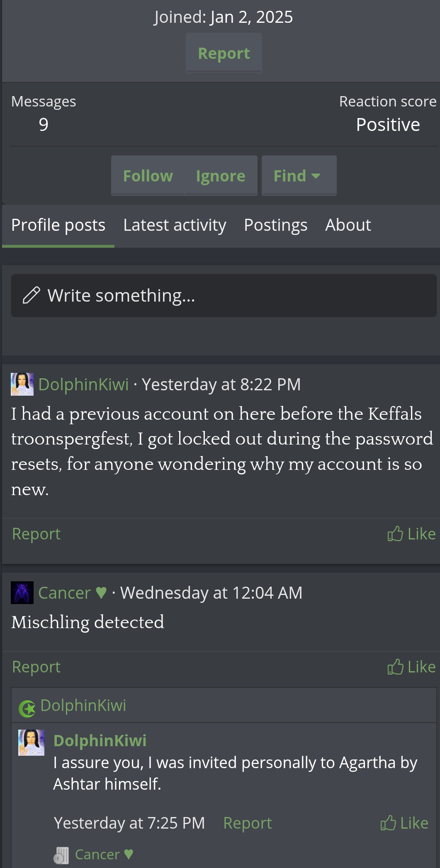Screen dimensions: 440x868
Task: Open Cancer's fly avatar on Wednesday post
Action: [x=22, y=592]
